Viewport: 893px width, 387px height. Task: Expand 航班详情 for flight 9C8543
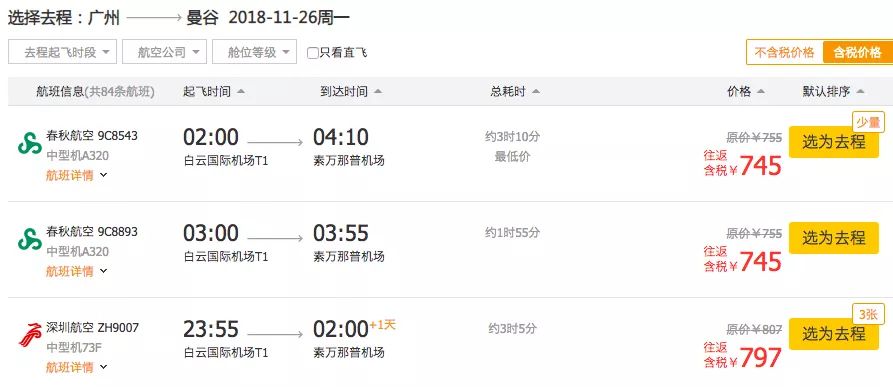tap(76, 176)
